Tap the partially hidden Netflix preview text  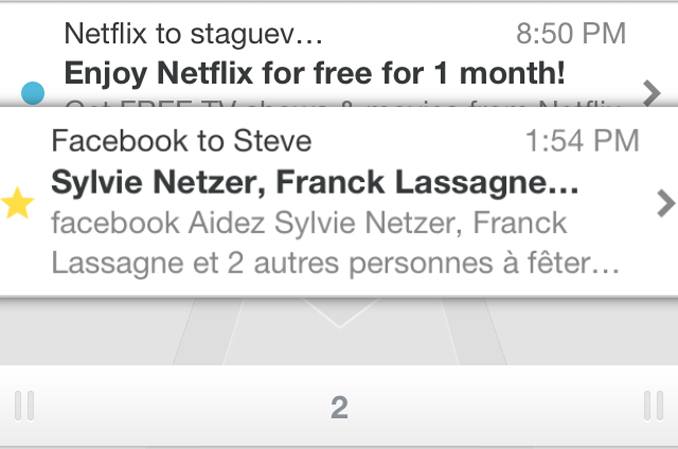pos(342,103)
